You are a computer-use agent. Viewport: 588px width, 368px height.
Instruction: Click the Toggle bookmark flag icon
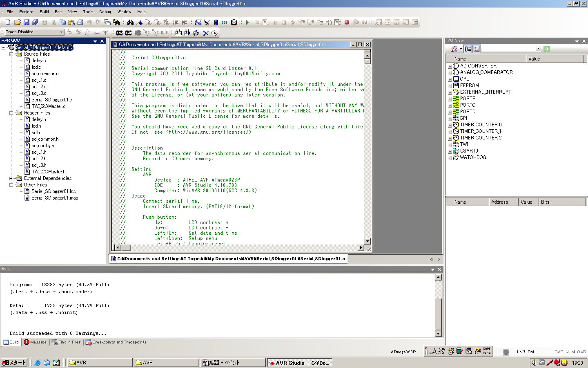click(139, 22)
